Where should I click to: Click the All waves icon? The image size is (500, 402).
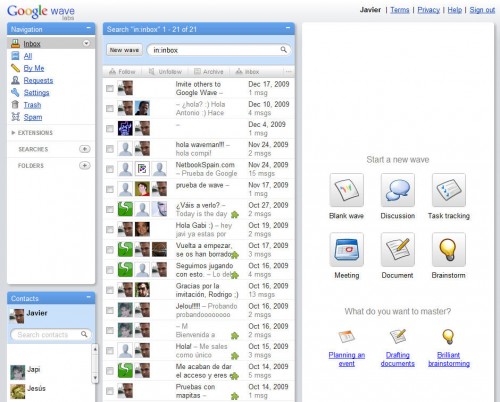(x=15, y=56)
